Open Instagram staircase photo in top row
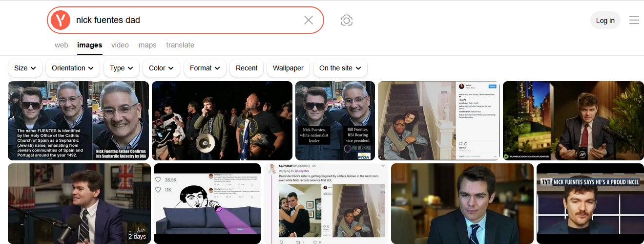The image size is (644, 244). click(x=439, y=121)
